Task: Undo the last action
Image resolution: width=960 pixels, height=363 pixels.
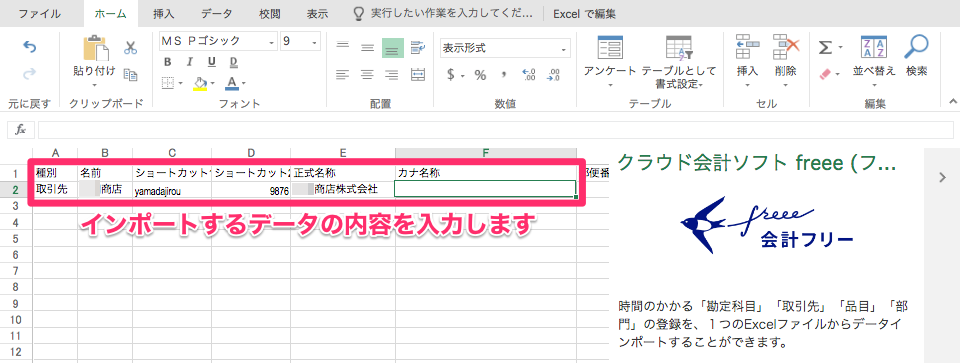Action: (x=29, y=47)
